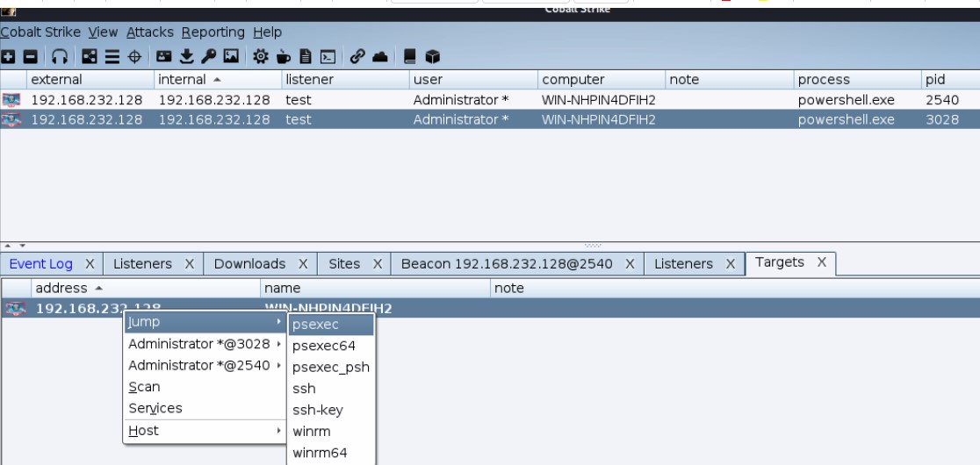Close the Targets tab

pyautogui.click(x=822, y=262)
